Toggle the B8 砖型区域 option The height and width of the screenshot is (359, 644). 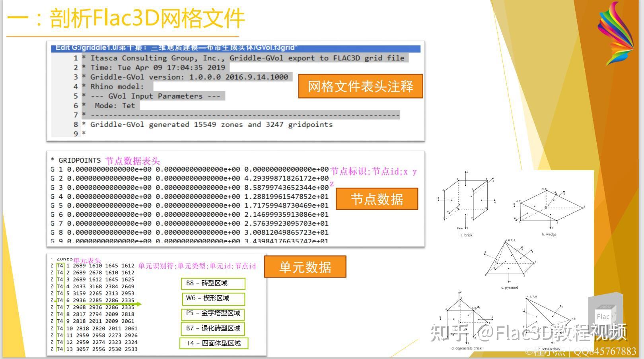click(x=213, y=283)
